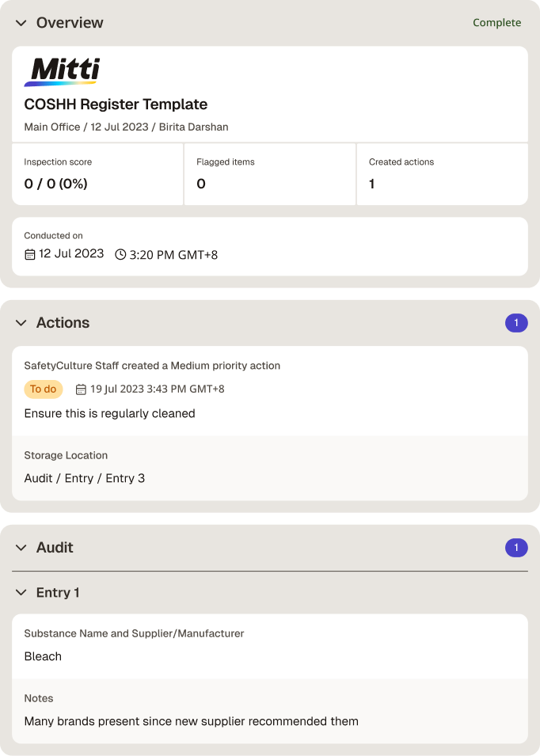540x756 pixels.
Task: Click the calendar icon beside 12 Jul 2023
Action: tap(30, 254)
